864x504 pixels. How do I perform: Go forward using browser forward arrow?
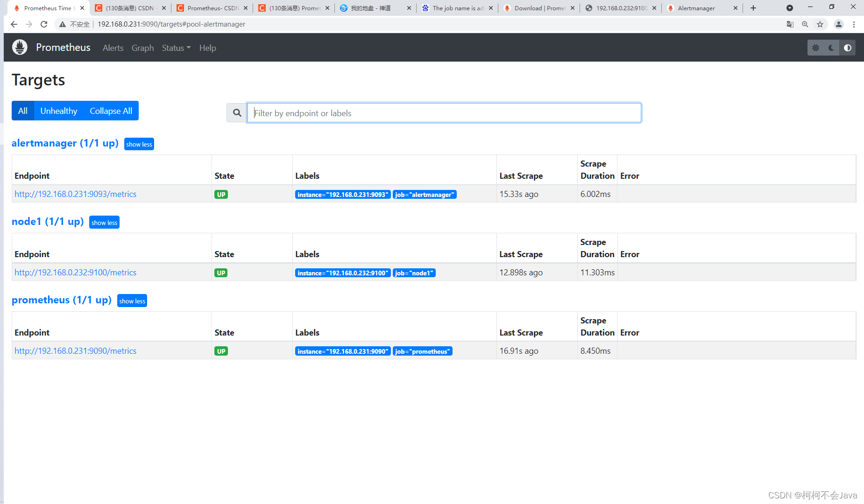coord(29,24)
